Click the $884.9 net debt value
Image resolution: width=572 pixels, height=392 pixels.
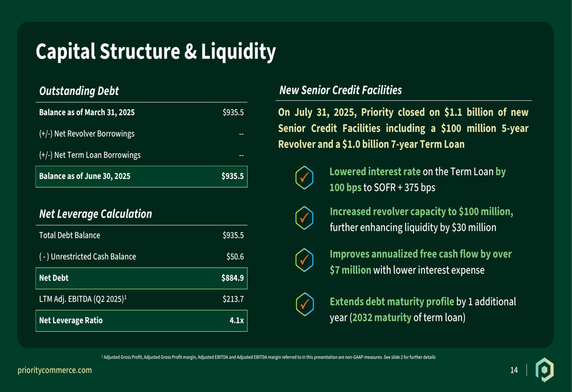point(232,278)
